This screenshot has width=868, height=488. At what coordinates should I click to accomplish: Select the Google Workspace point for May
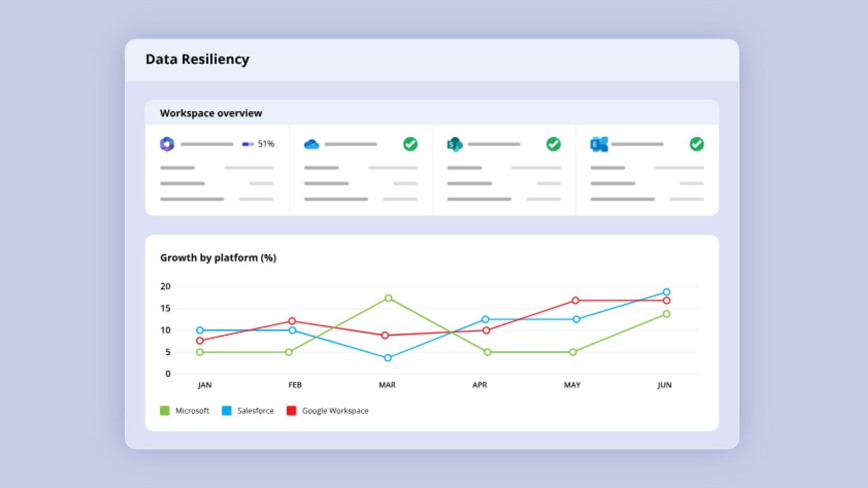point(575,300)
